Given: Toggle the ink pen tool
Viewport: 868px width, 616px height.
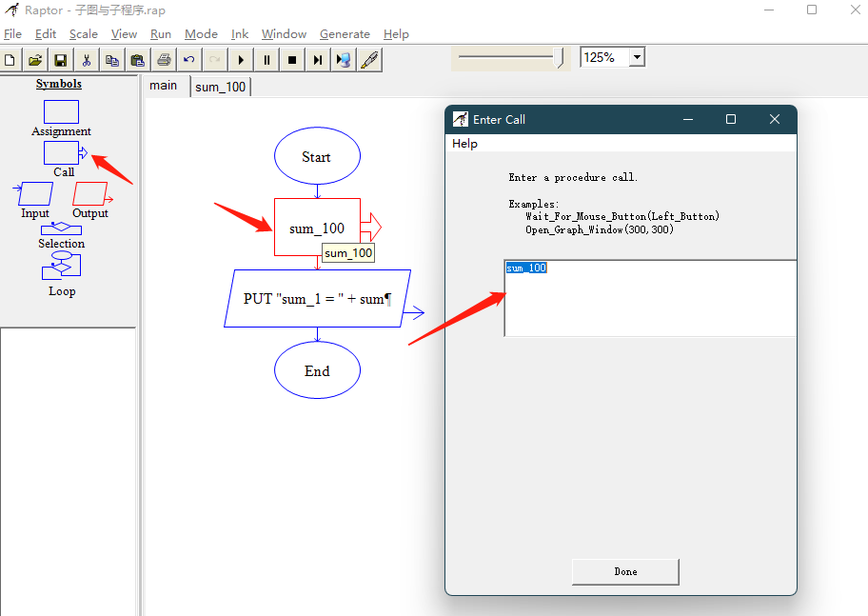Looking at the screenshot, I should click(x=369, y=60).
